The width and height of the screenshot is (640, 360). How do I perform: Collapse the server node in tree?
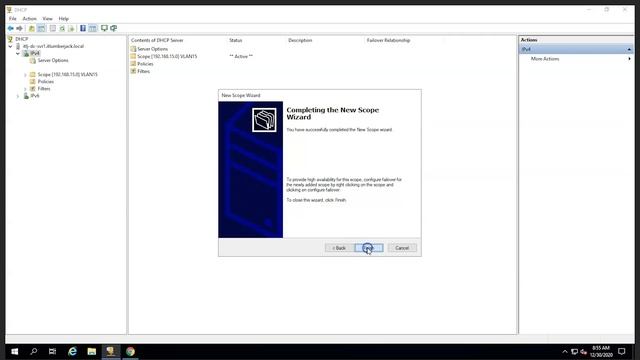tap(11, 47)
